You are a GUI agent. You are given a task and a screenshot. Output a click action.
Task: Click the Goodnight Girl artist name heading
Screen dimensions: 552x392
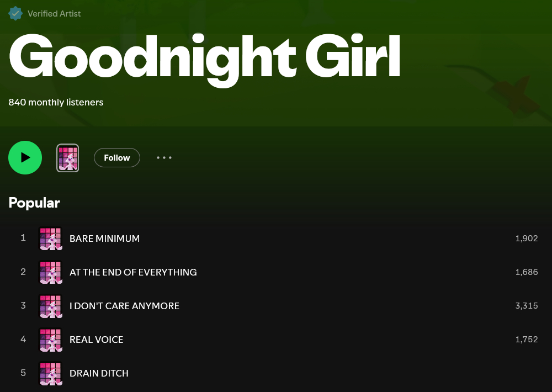[x=204, y=57]
